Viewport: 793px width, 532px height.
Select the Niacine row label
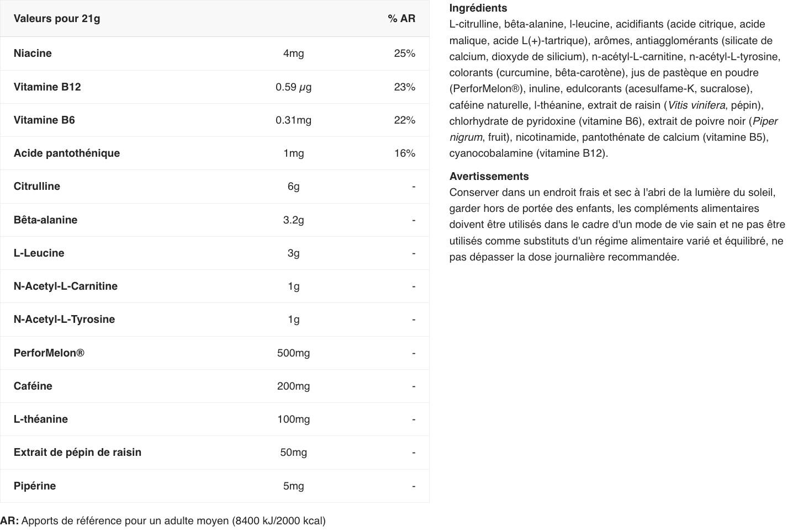click(33, 54)
